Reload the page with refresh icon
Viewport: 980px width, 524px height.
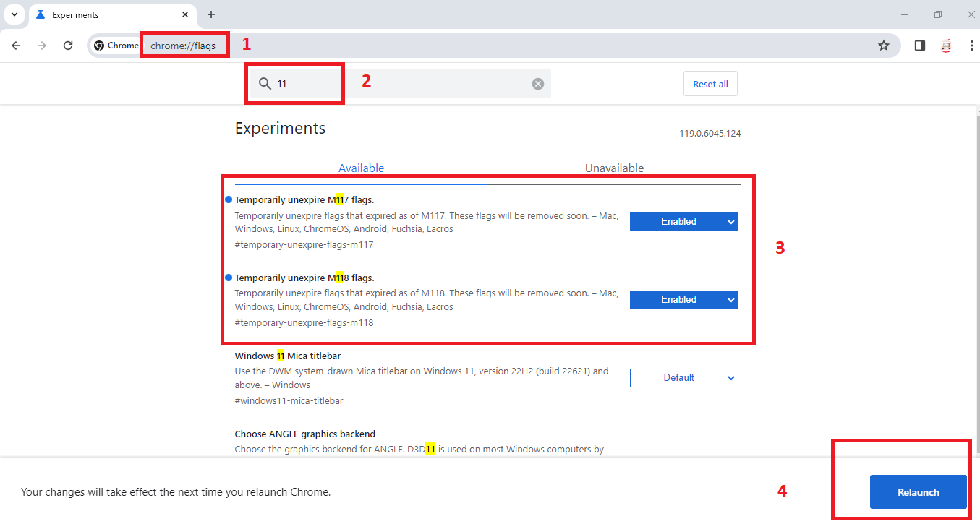click(68, 46)
